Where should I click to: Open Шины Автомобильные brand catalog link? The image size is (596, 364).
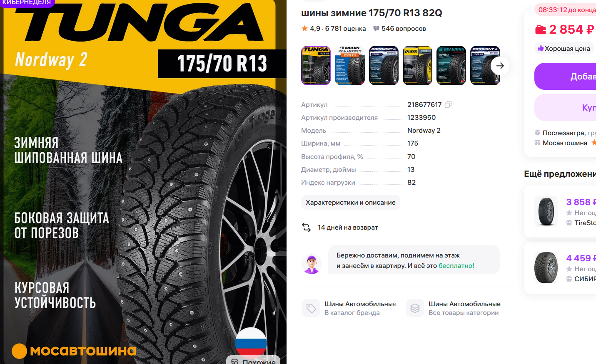[360, 308]
